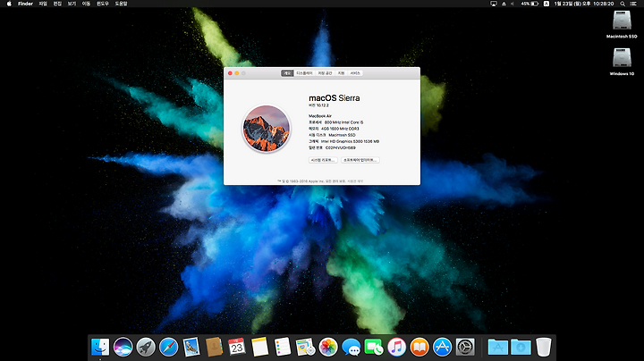This screenshot has height=361, width=644.
Task: Click the license agreement link in footer
Action: click(x=356, y=180)
